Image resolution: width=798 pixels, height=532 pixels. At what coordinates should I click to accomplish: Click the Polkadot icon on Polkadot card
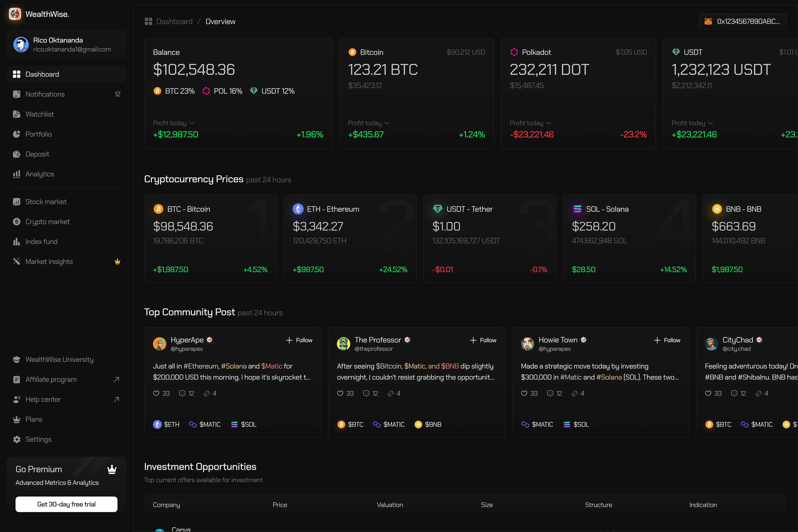pos(514,52)
